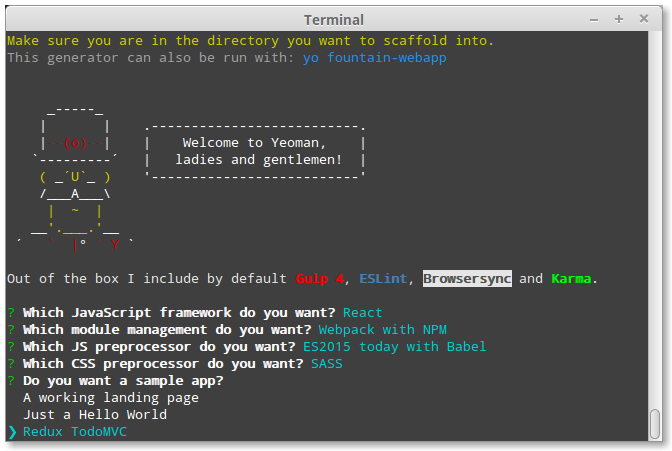The image size is (672, 451).
Task: Click the Terminal title bar text
Action: tap(335, 19)
